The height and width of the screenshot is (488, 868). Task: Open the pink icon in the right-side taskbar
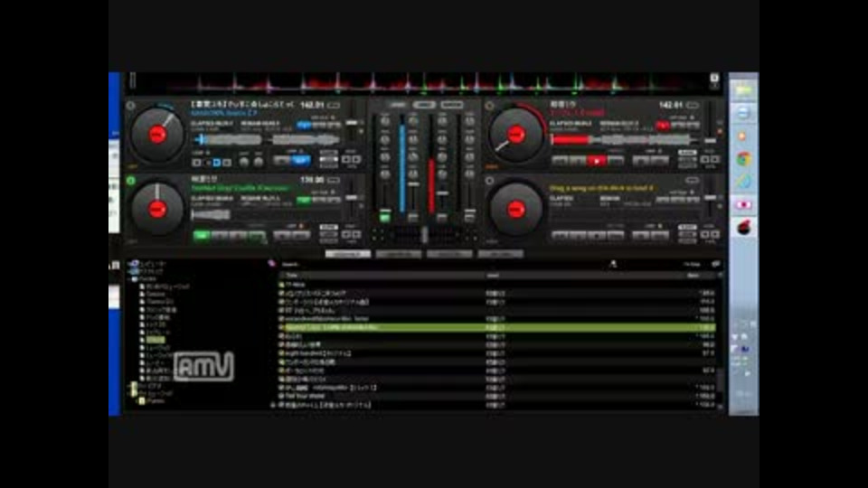(x=743, y=205)
